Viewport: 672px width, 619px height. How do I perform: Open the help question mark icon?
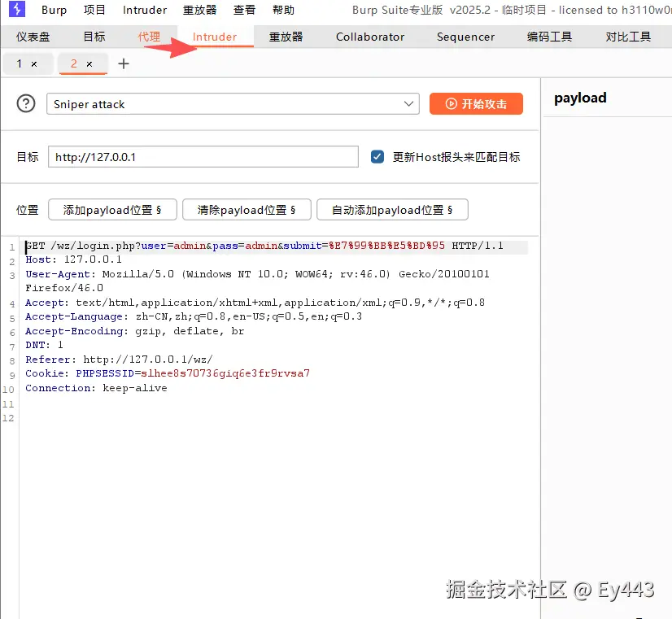pyautogui.click(x=26, y=103)
